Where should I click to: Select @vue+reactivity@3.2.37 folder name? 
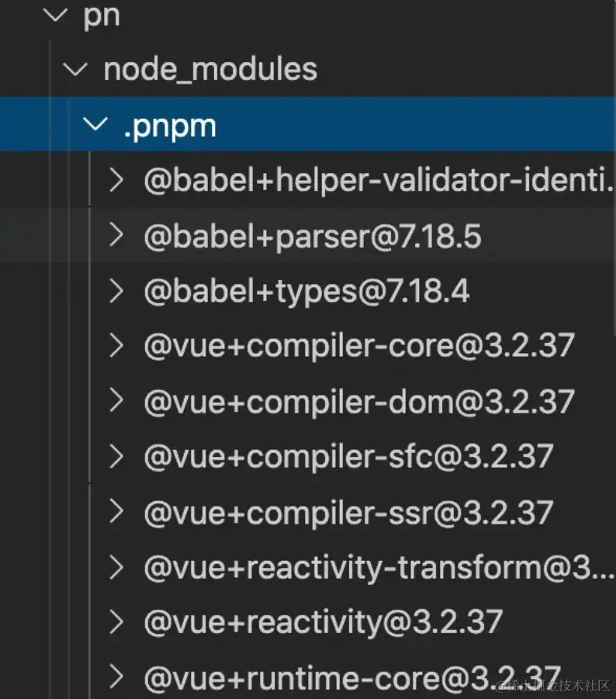click(324, 623)
